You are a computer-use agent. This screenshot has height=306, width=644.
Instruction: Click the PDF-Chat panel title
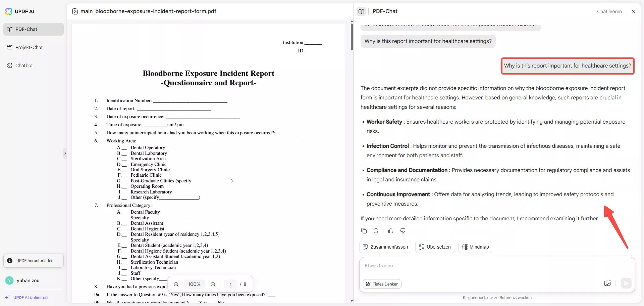pos(385,11)
